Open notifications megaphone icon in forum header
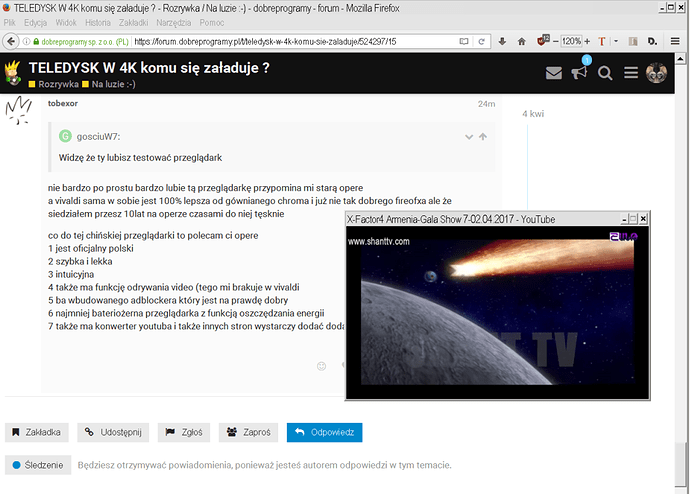 pyautogui.click(x=579, y=73)
